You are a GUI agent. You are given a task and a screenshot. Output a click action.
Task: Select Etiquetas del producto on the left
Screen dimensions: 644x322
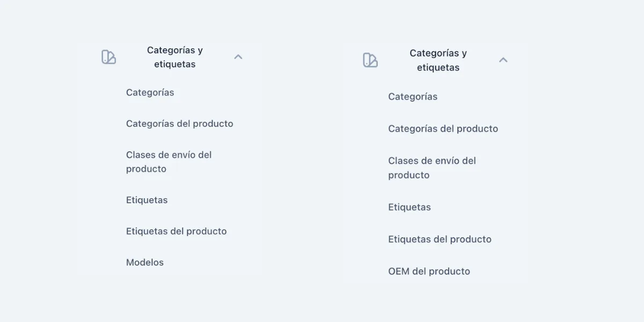pyautogui.click(x=177, y=231)
